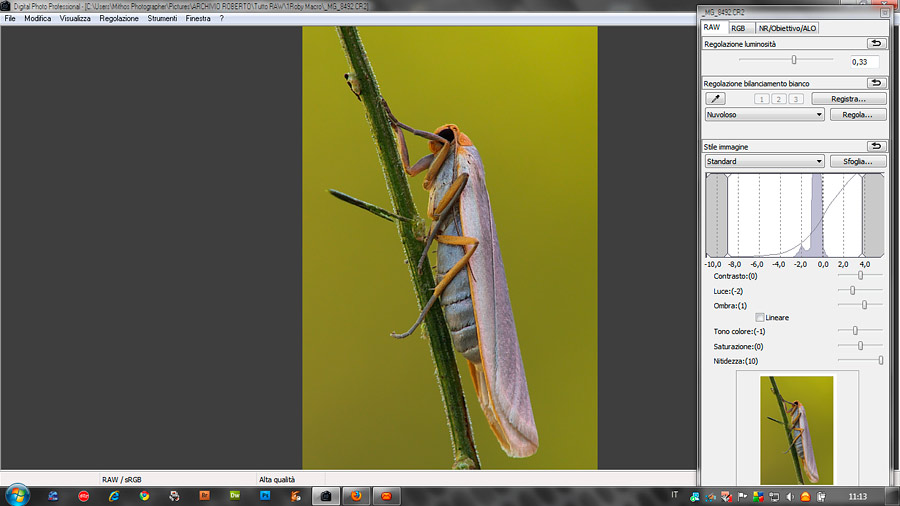
Task: Open the red circular taskbar icon
Action: click(83, 496)
